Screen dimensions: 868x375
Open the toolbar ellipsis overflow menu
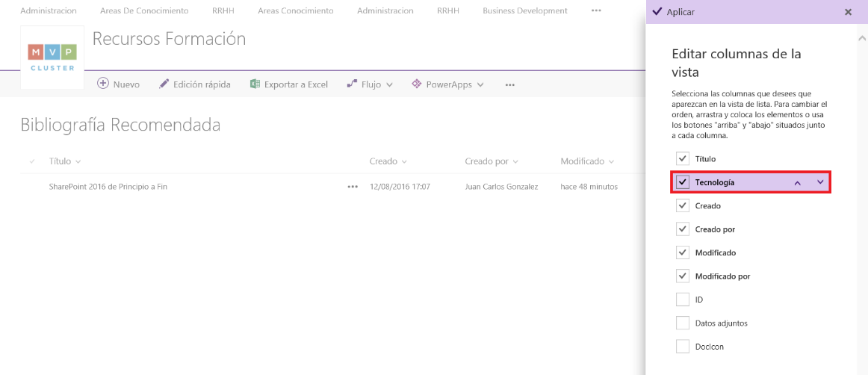pos(510,84)
